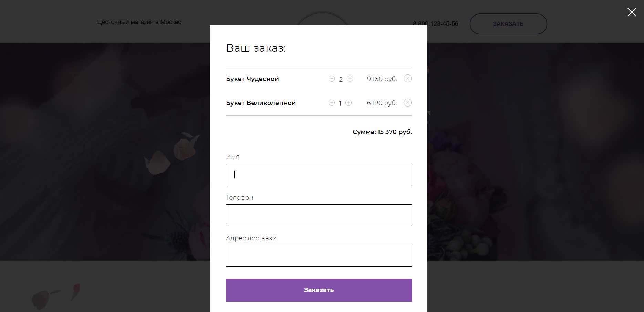Click the quantity value 2 for Букет Чудесной
This screenshot has height=312, width=644.
point(341,79)
